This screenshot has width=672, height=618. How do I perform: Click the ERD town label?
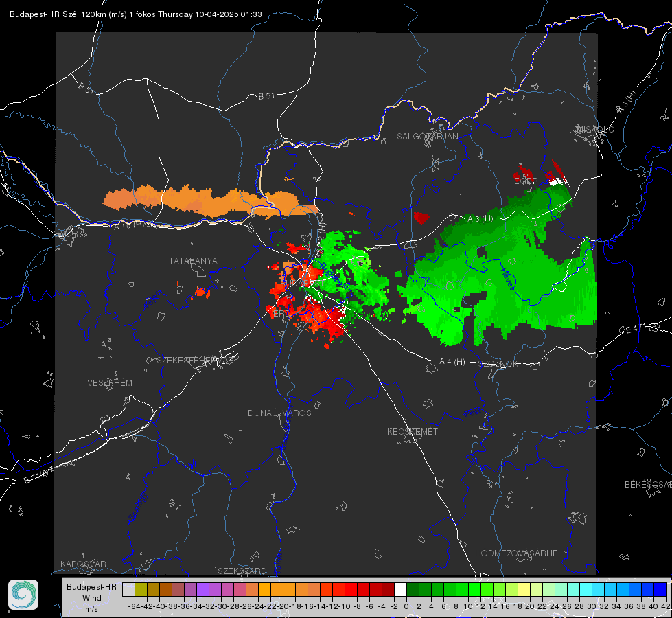click(x=281, y=314)
